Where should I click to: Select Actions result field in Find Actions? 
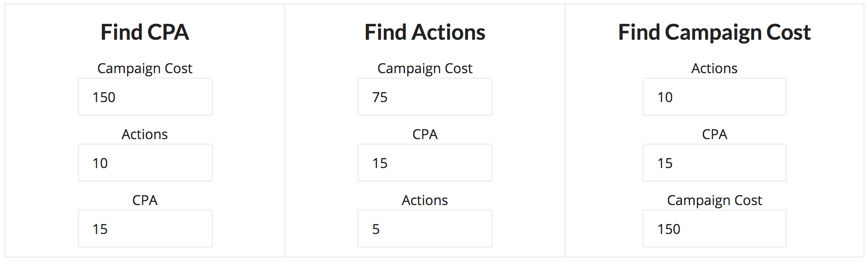coord(424,229)
